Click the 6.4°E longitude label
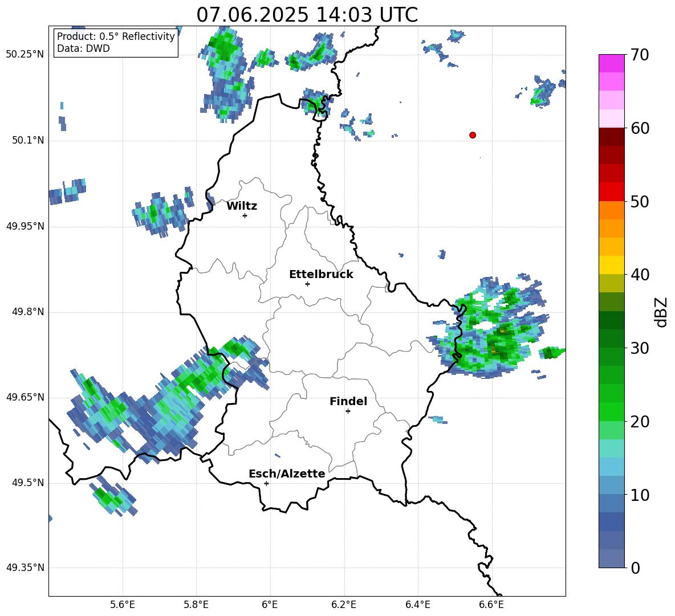This screenshot has width=675, height=616. (x=417, y=605)
